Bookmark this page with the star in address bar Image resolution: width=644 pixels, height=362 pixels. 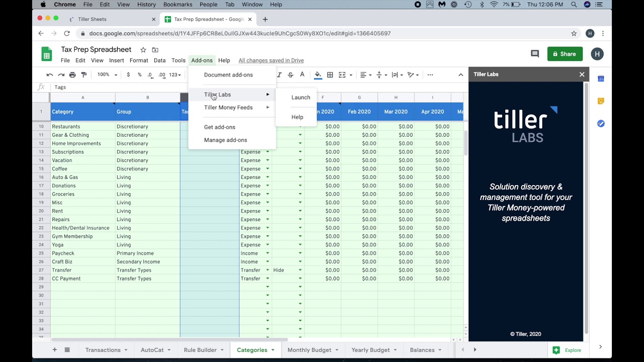click(574, 34)
